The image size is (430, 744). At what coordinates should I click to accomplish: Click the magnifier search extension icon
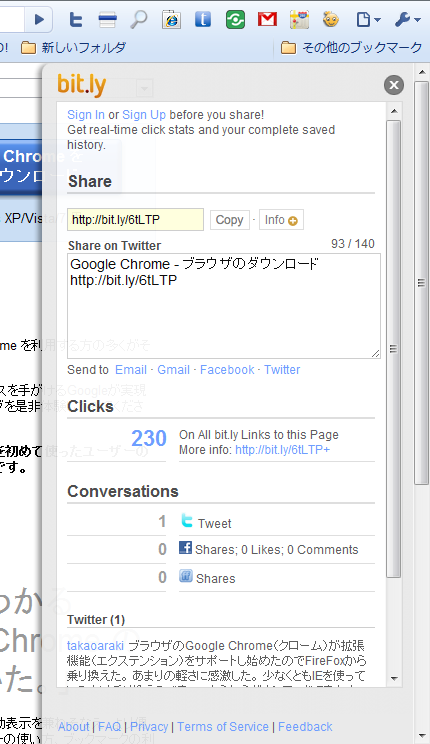point(139,19)
